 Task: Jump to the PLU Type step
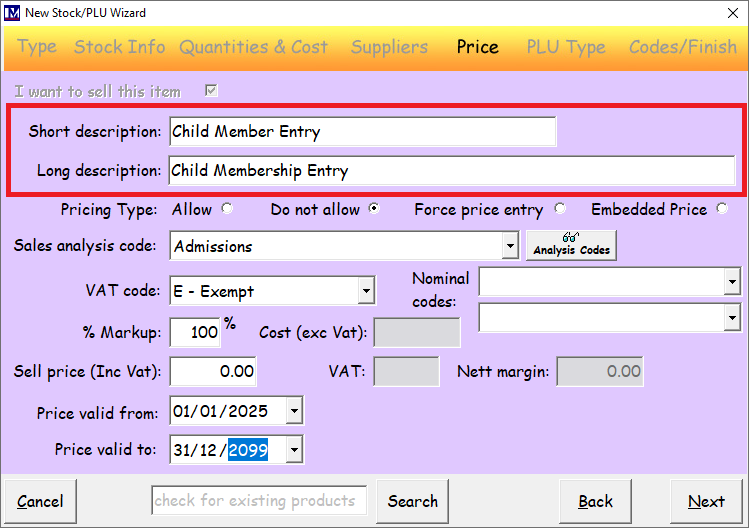(566, 47)
